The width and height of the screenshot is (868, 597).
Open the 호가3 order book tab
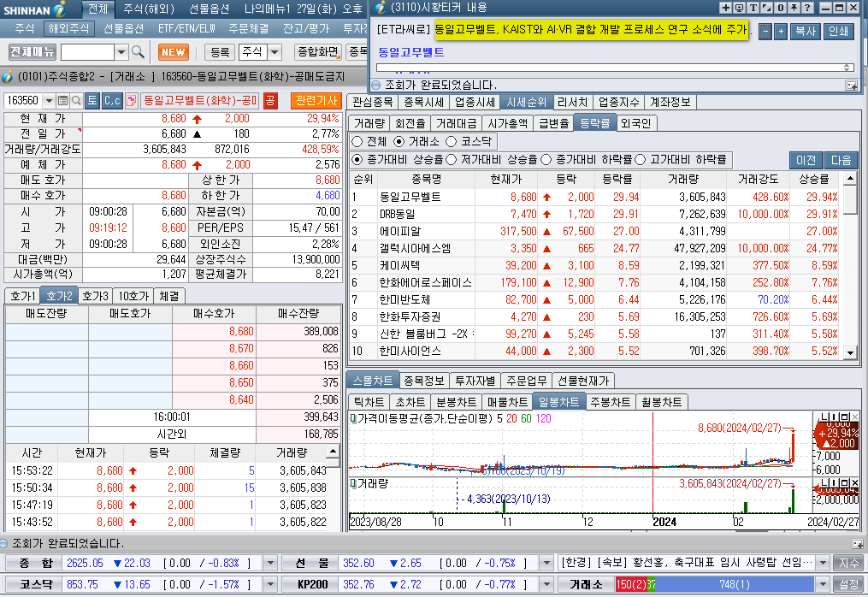[x=95, y=296]
